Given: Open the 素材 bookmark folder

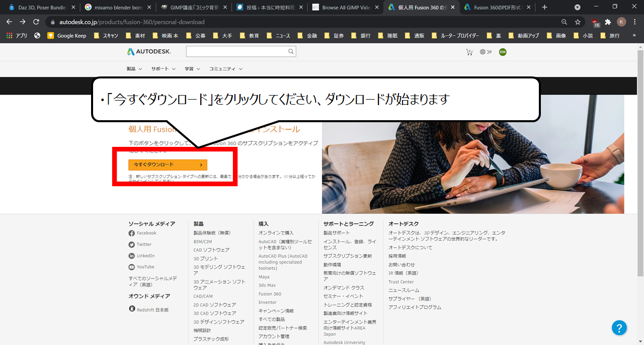Looking at the screenshot, I should tap(135, 36).
